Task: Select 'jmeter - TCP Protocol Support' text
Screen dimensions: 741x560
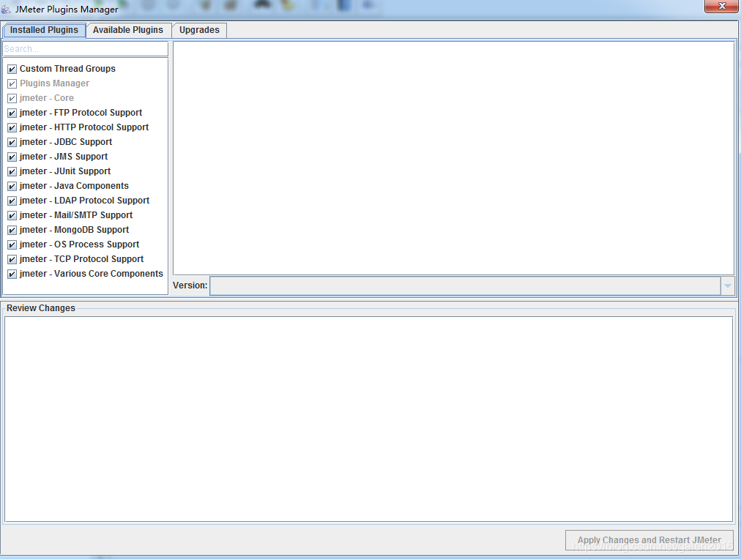Action: coord(82,259)
